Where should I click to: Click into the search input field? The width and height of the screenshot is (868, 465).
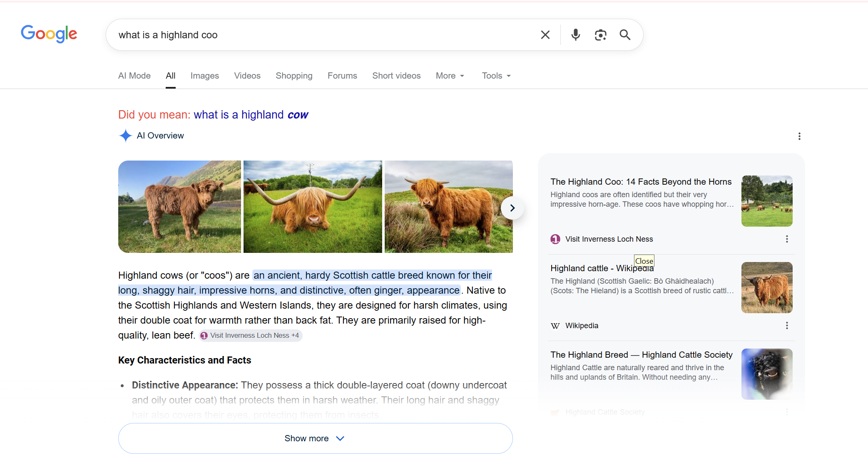point(325,35)
